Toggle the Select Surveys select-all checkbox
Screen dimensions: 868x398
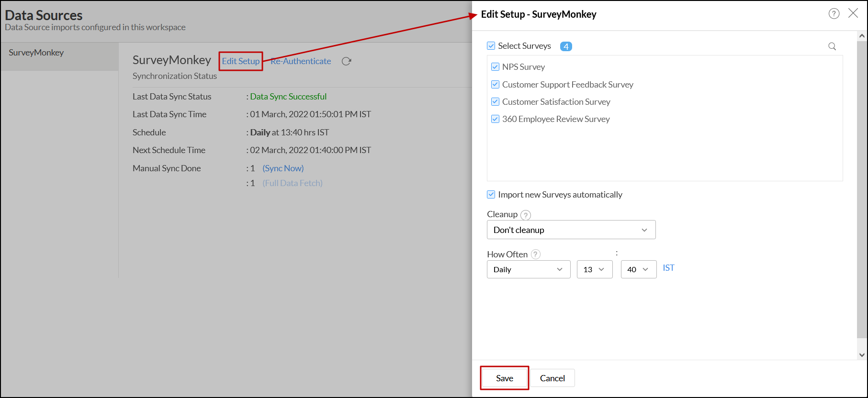(491, 46)
